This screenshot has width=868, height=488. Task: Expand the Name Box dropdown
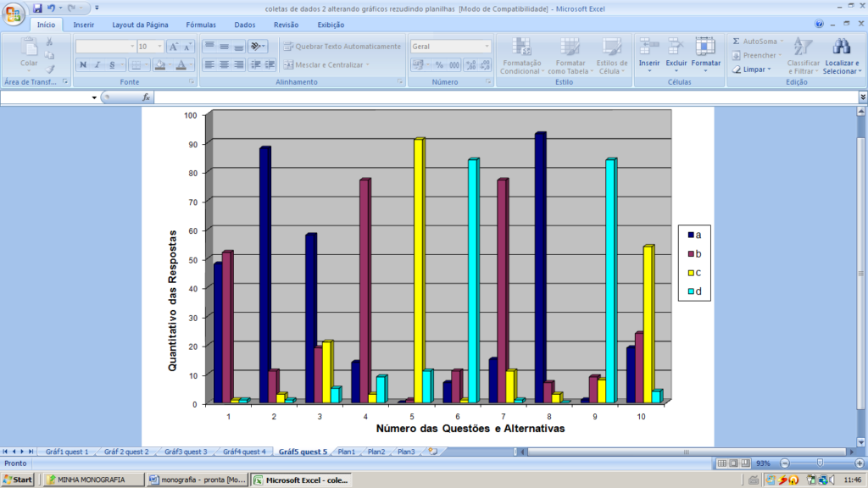pyautogui.click(x=94, y=97)
